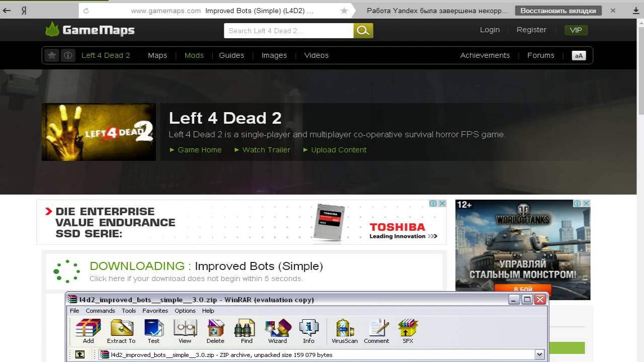Click the Comment toolbar icon

point(376,331)
